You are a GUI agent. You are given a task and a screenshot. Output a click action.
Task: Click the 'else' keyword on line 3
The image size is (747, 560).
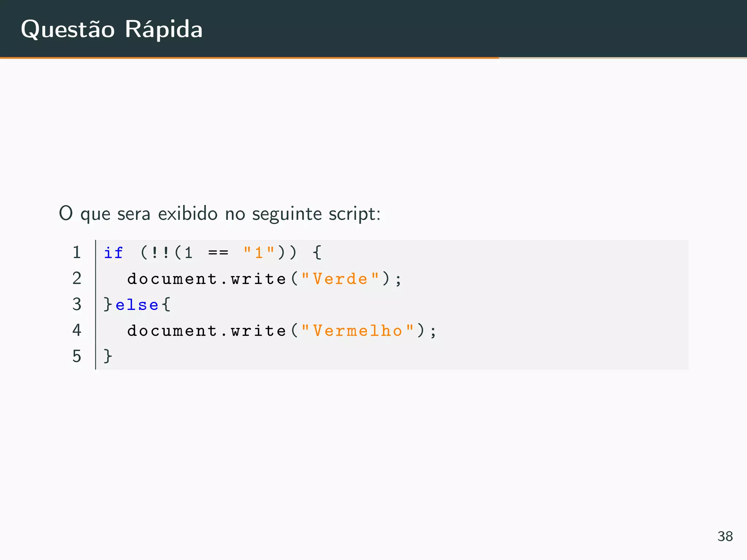tap(137, 305)
